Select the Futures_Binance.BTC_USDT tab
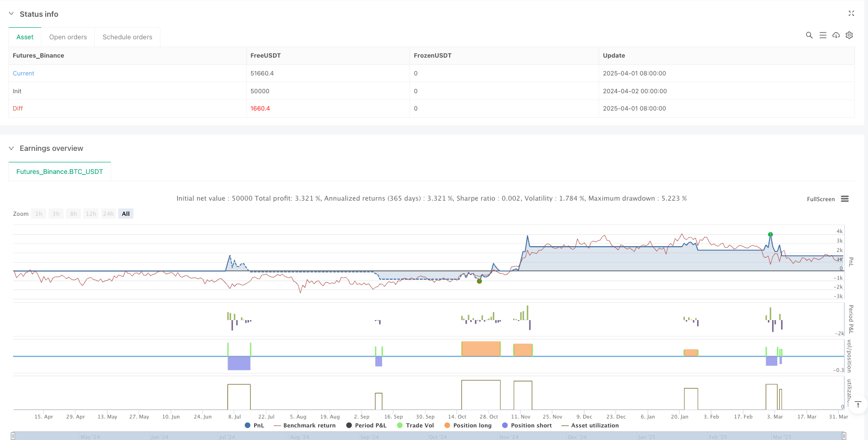The image size is (868, 440). click(x=60, y=172)
